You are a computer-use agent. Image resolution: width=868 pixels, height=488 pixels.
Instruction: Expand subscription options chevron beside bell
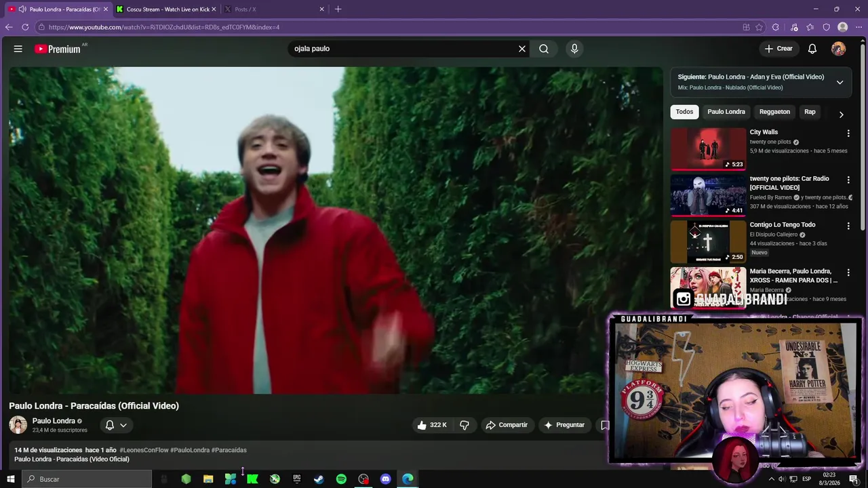[x=123, y=425]
